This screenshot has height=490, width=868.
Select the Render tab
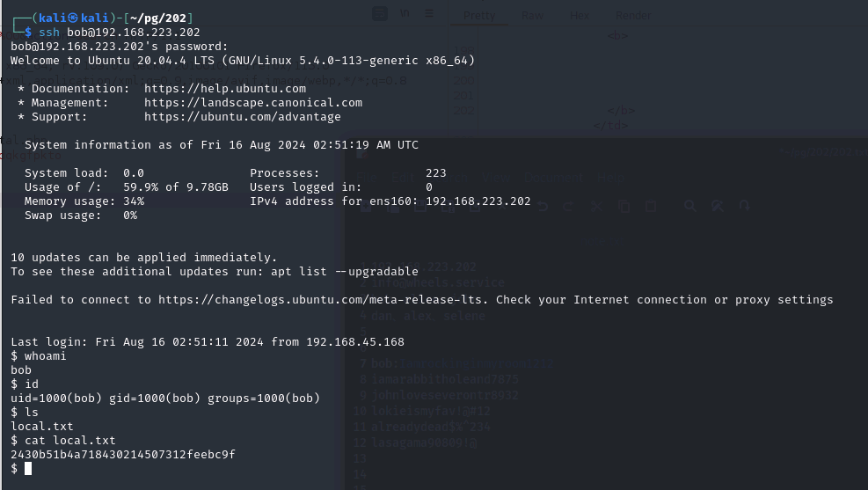633,16
